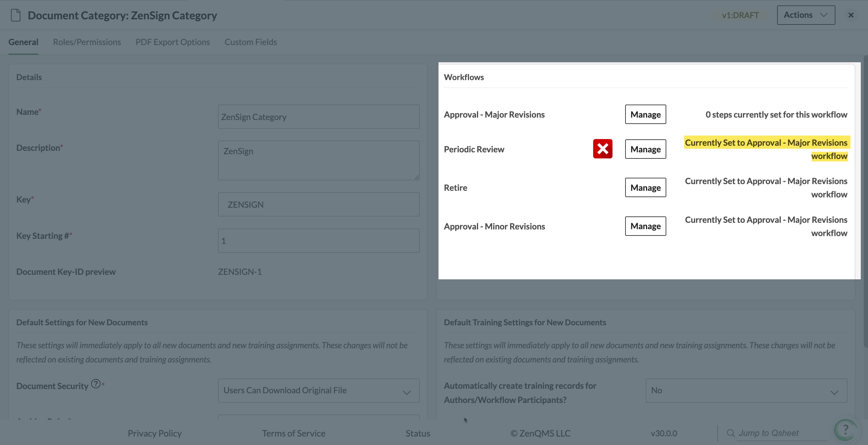The width and height of the screenshot is (868, 445).
Task: Go to the Custom Fields tab
Action: point(251,42)
